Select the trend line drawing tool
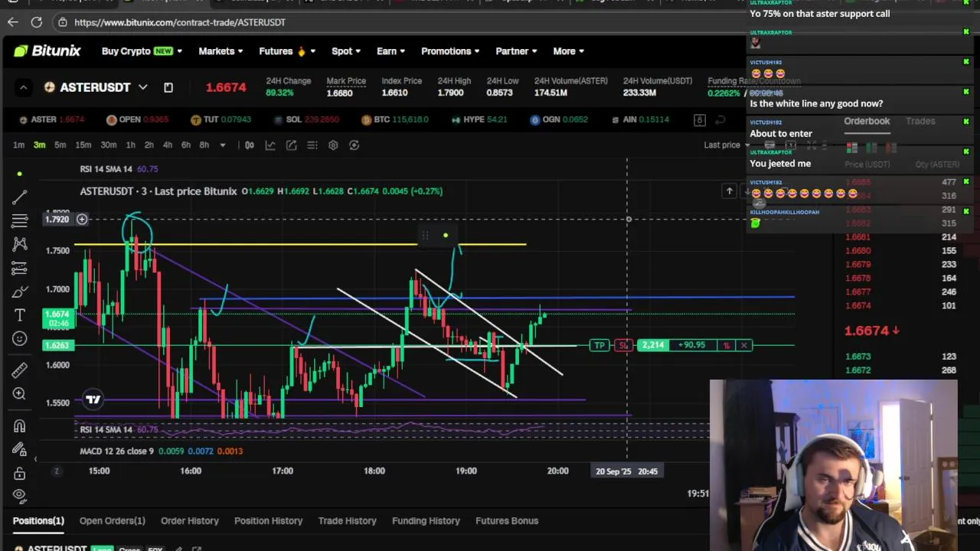 (x=20, y=197)
